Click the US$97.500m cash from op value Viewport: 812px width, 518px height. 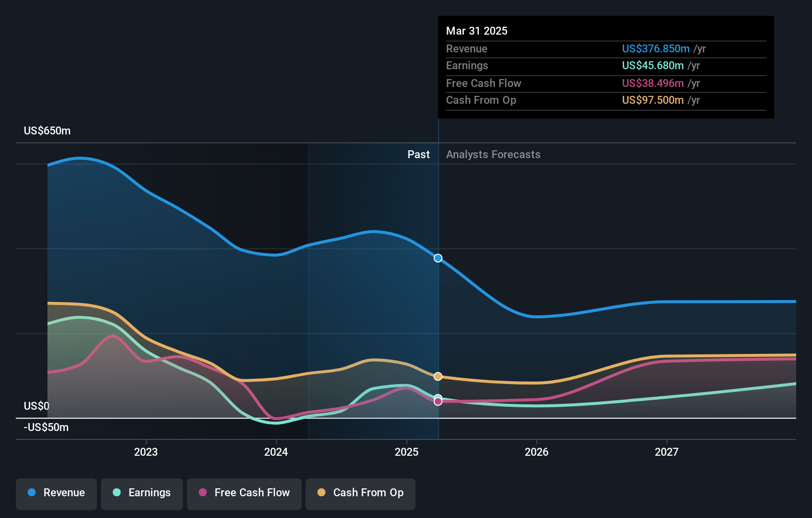(653, 100)
